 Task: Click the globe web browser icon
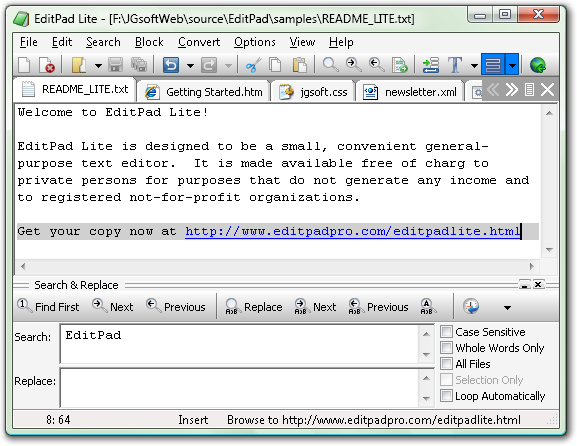click(538, 65)
